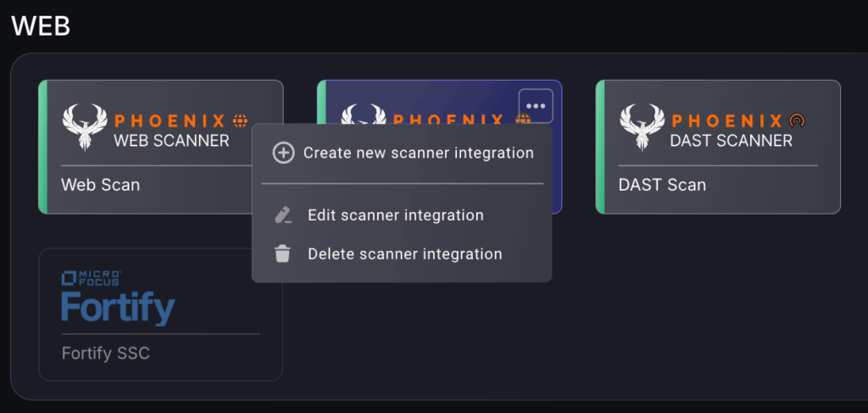
Task: Click the orange globe icon on the Web Scanner card
Action: [240, 121]
